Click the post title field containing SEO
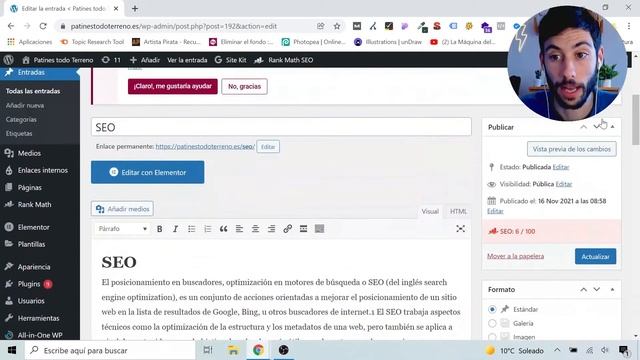 (281, 127)
